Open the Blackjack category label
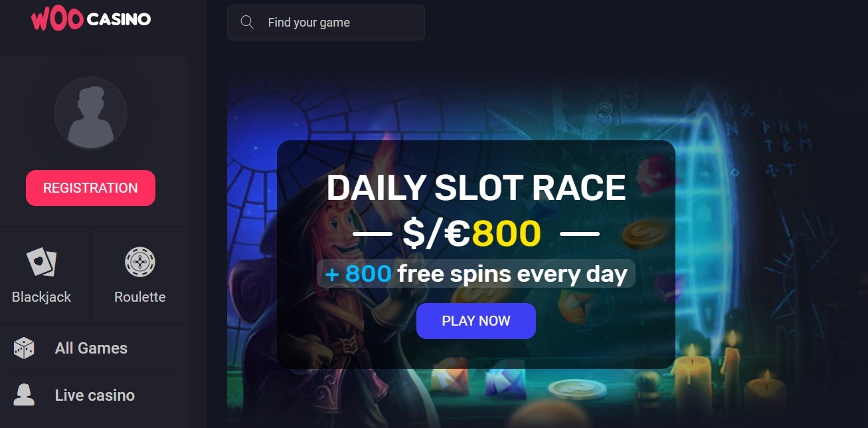 coord(41,297)
